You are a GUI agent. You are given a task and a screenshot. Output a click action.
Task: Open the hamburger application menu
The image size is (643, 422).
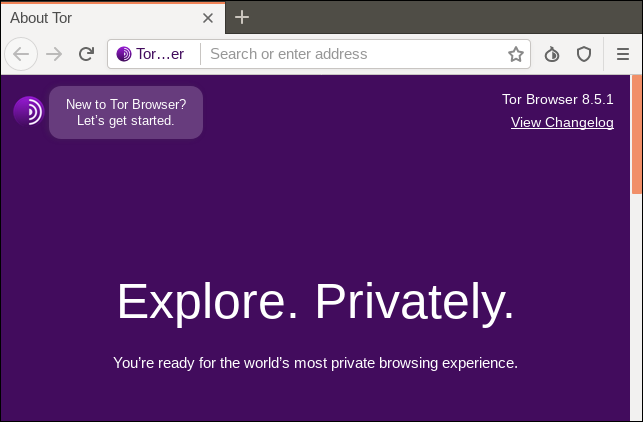coord(622,54)
